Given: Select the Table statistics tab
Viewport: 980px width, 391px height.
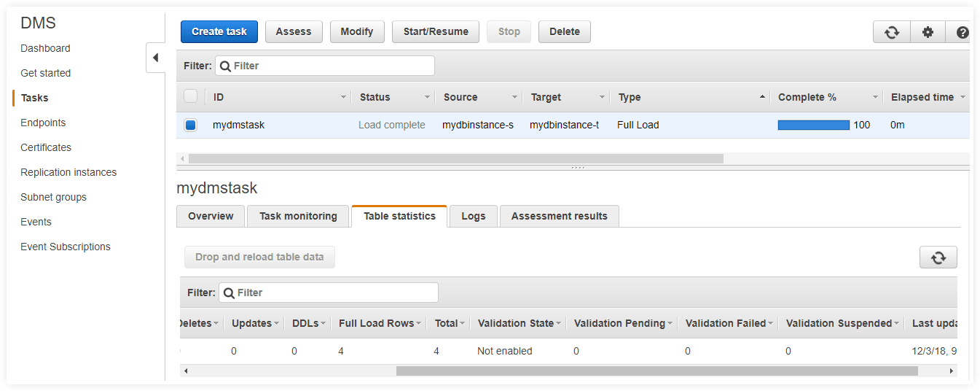Looking at the screenshot, I should coord(399,217).
